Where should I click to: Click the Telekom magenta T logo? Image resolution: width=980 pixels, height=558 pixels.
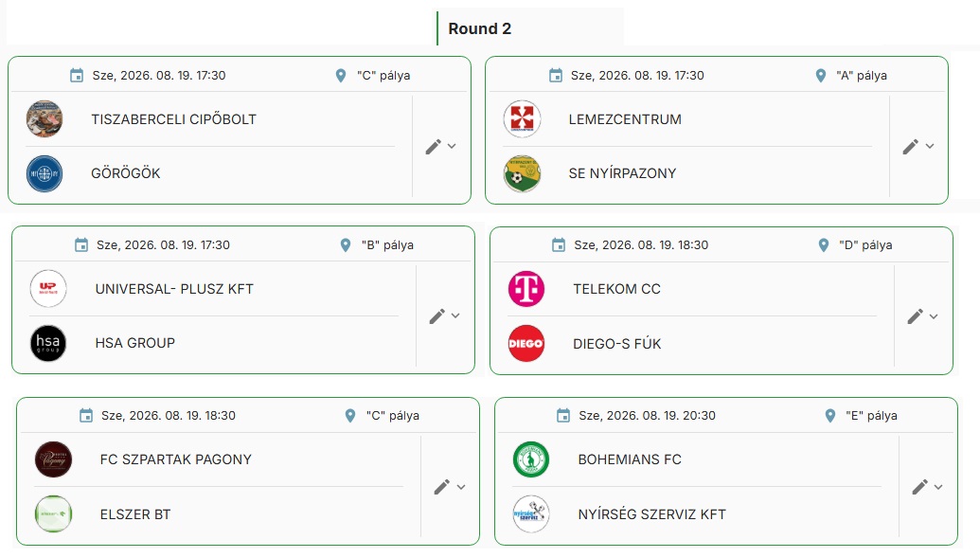click(x=526, y=289)
